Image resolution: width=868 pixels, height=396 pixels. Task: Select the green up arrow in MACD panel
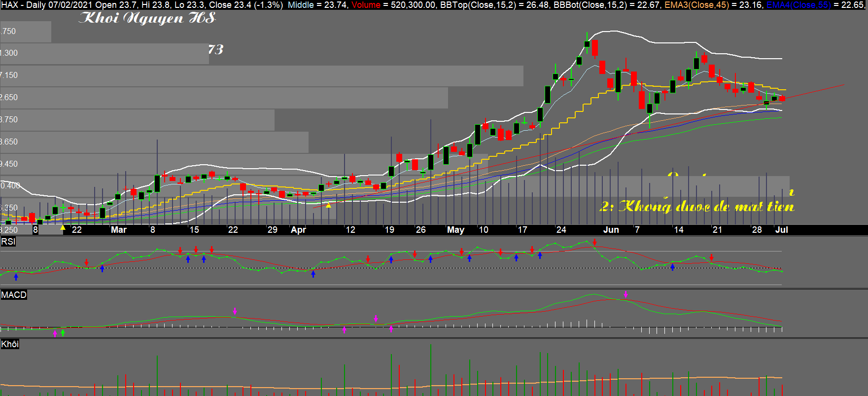pos(63,333)
